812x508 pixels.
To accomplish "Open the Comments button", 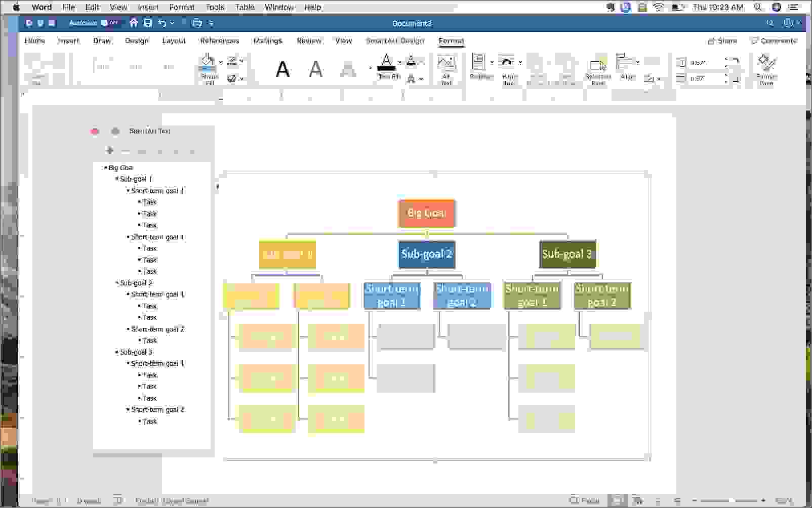I will coord(774,41).
